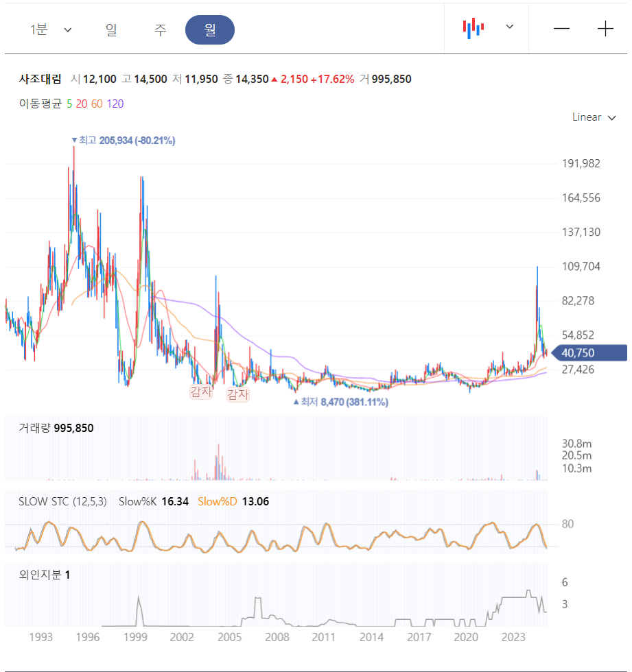Image resolution: width=632 pixels, height=672 pixels.
Task: Click the 191,982 price axis label
Action: [x=581, y=163]
